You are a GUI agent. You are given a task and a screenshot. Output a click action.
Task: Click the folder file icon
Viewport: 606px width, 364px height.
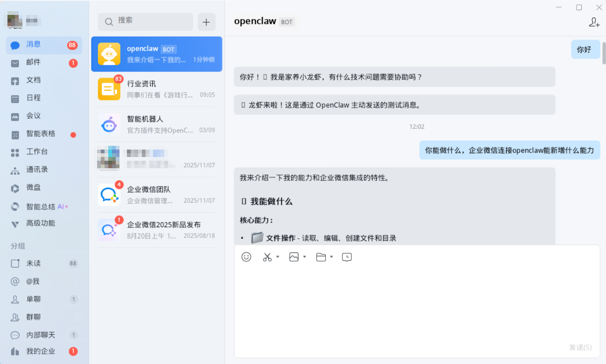pyautogui.click(x=321, y=257)
